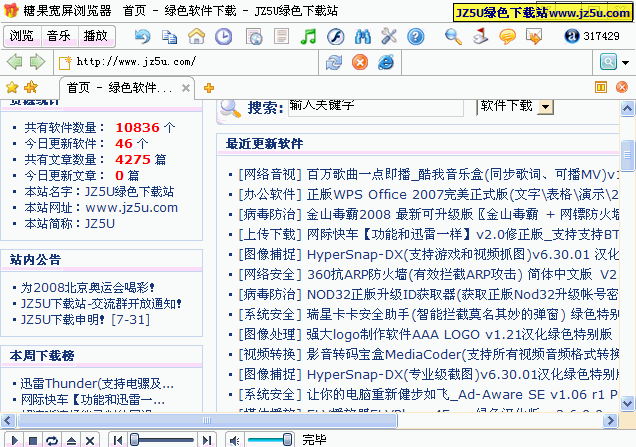Stop loading with the orange X icon
Screen dimensions: 636x447
360,62
